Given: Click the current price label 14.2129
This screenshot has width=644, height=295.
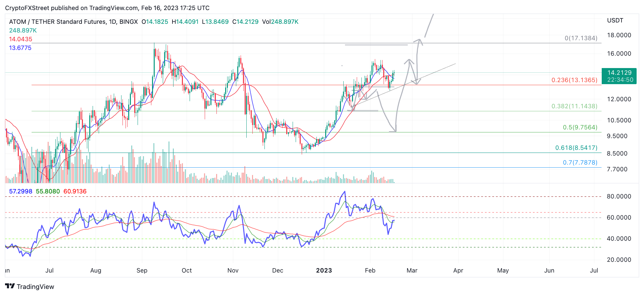Looking at the screenshot, I should 619,73.
